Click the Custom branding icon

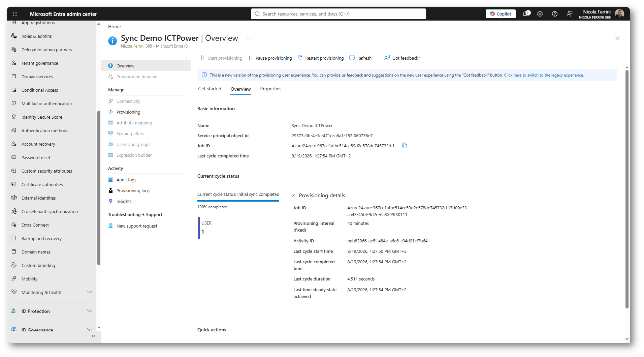(x=14, y=265)
